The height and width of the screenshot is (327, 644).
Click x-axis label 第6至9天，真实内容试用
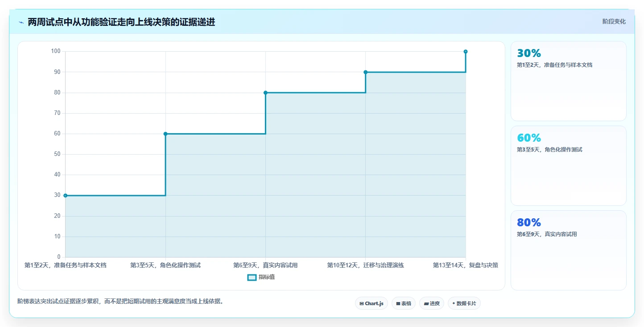click(265, 265)
